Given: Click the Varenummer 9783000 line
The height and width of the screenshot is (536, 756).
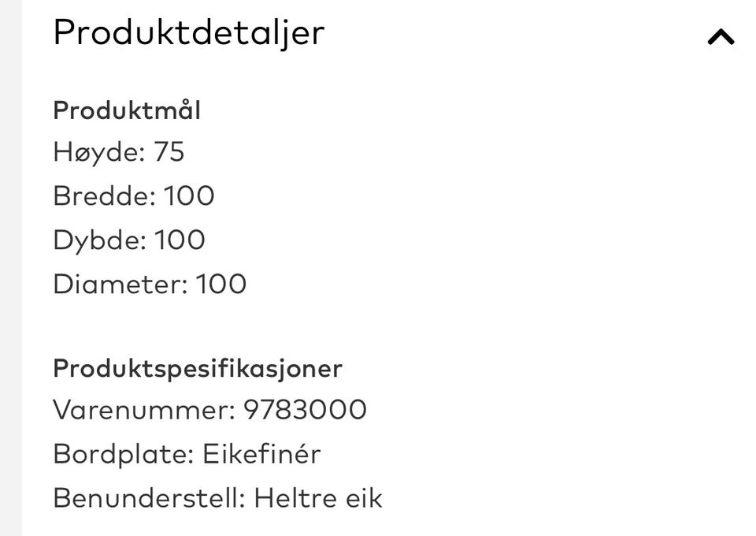Looking at the screenshot, I should pos(209,410).
